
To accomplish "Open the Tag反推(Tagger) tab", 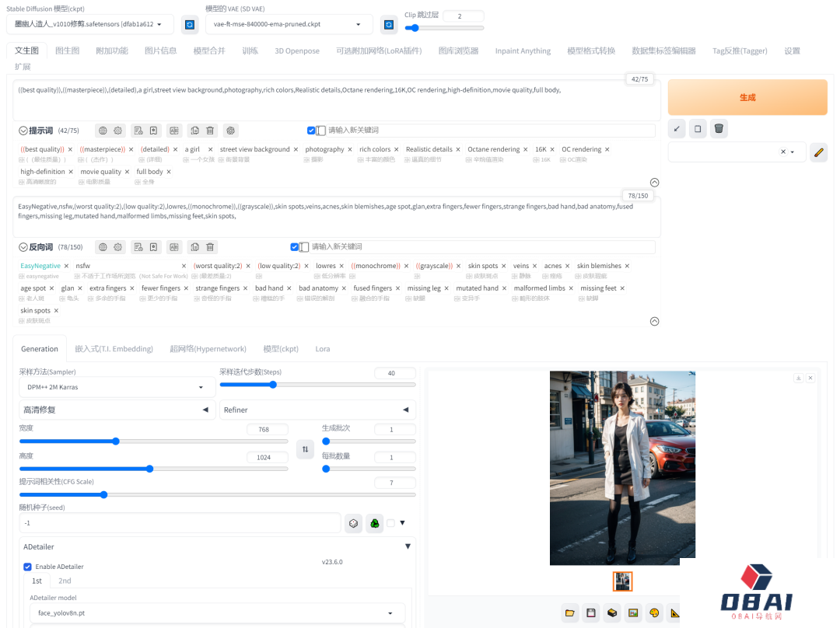I will pos(740,51).
